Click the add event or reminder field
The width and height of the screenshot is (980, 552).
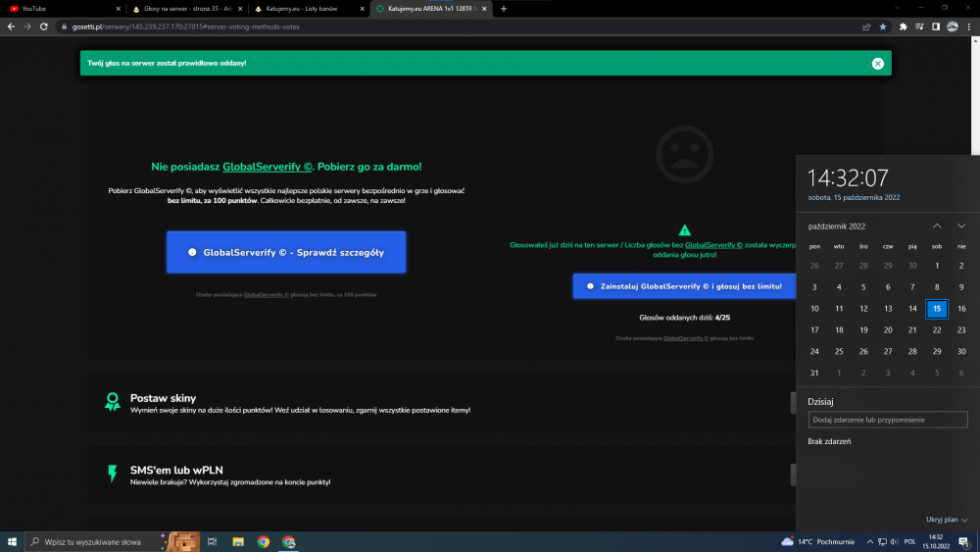point(888,420)
